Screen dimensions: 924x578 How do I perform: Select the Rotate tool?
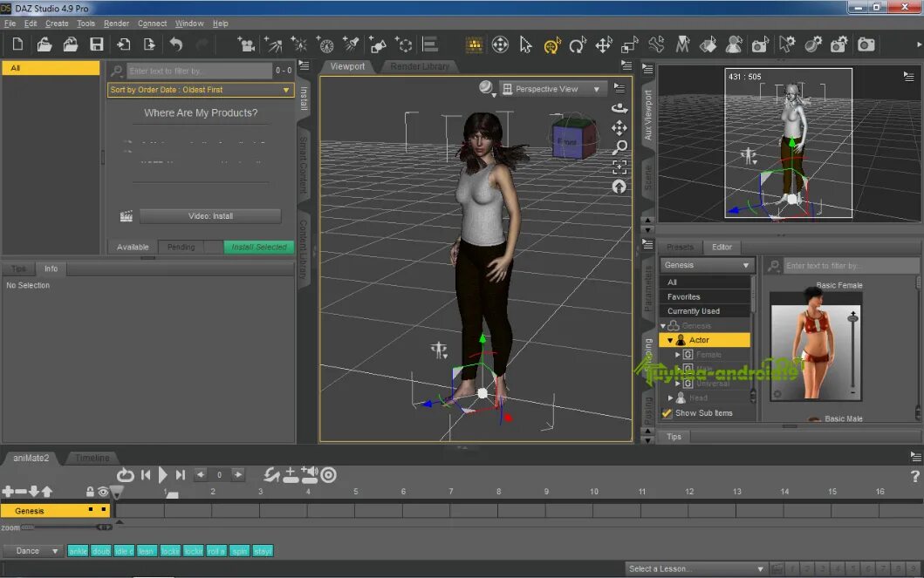click(x=578, y=44)
